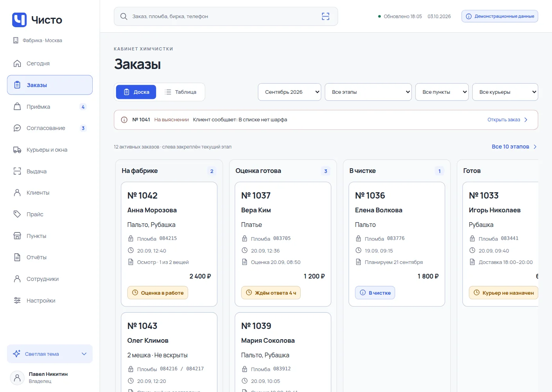552x392 pixels.
Task: Click the Открыть заказ link
Action: [507, 120]
